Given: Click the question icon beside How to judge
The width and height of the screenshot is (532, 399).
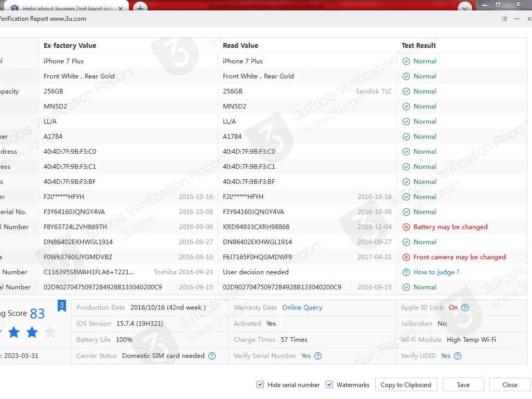Looking at the screenshot, I should (x=406, y=272).
